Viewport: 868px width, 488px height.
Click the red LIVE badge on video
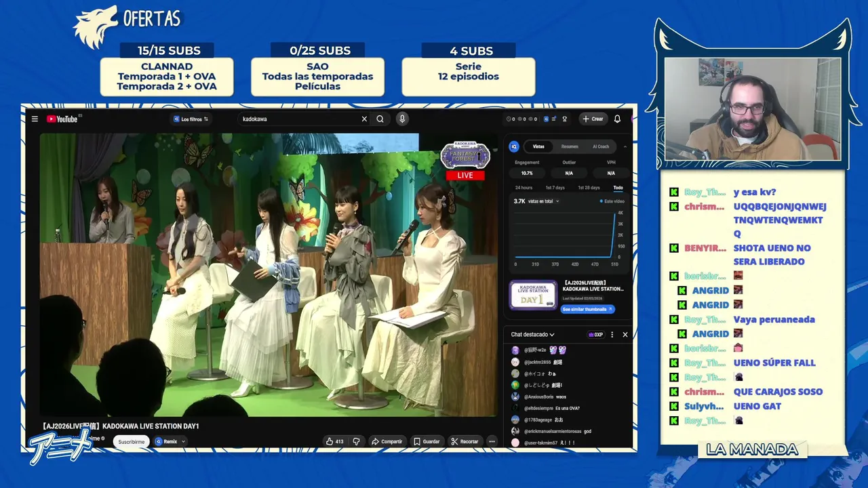(465, 176)
